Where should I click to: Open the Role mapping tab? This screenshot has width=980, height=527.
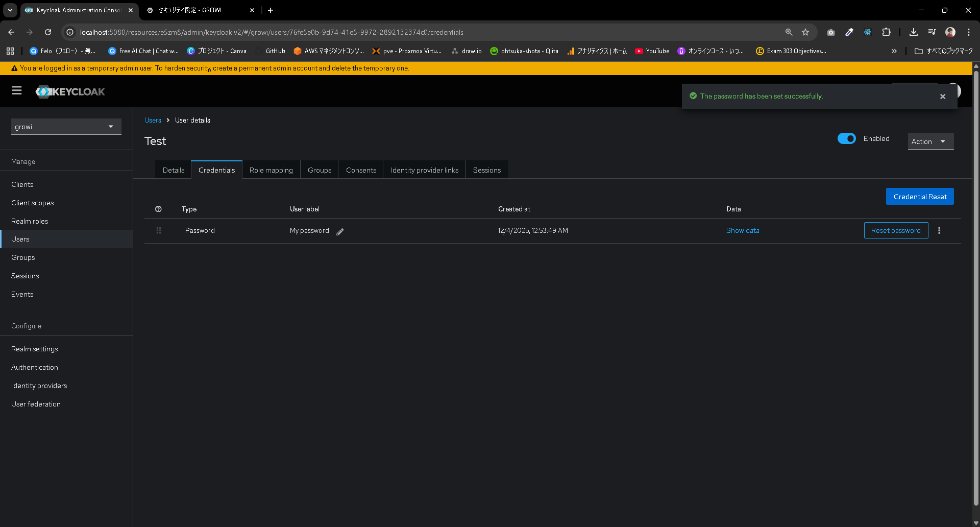coord(271,170)
